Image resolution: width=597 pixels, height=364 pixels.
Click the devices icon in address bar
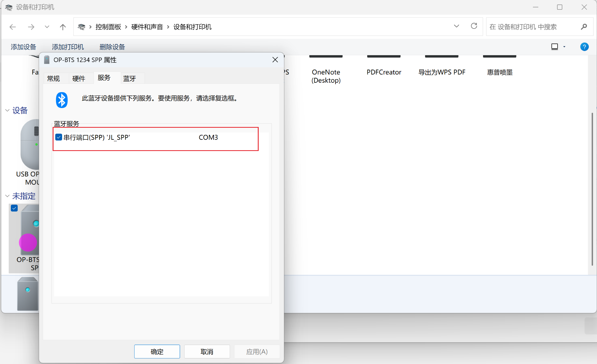pos(81,27)
